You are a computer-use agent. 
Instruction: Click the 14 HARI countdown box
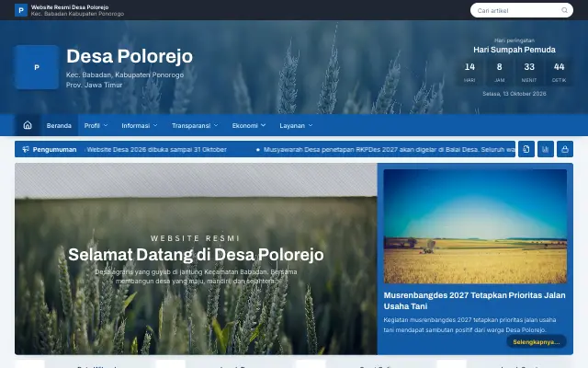469,72
